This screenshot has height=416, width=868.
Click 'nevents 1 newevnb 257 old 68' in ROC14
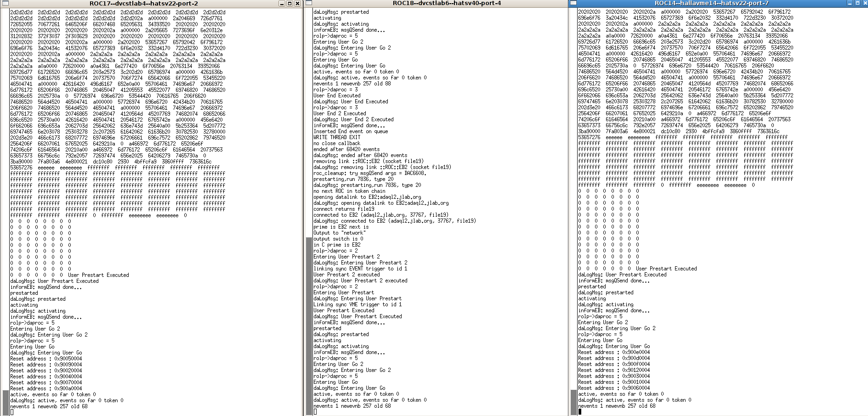coord(617,406)
